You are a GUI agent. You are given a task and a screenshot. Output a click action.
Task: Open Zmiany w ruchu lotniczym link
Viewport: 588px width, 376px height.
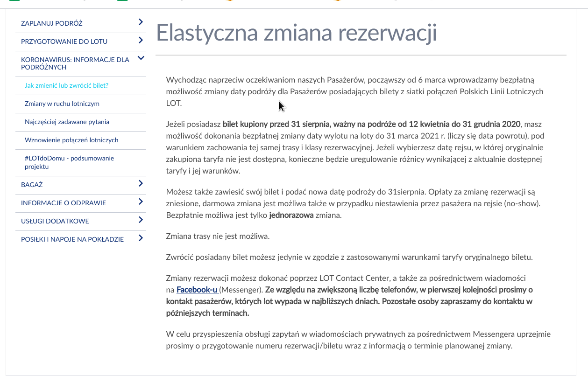(x=62, y=104)
